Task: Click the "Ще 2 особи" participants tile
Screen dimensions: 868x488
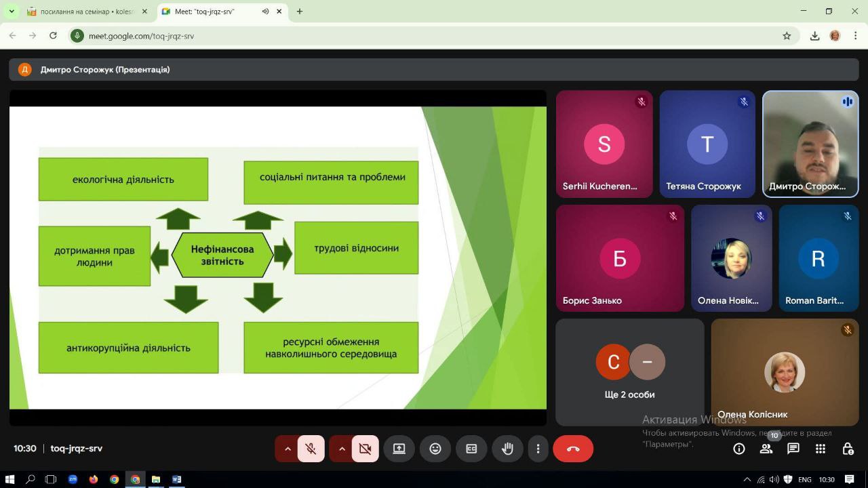Action: tap(629, 372)
